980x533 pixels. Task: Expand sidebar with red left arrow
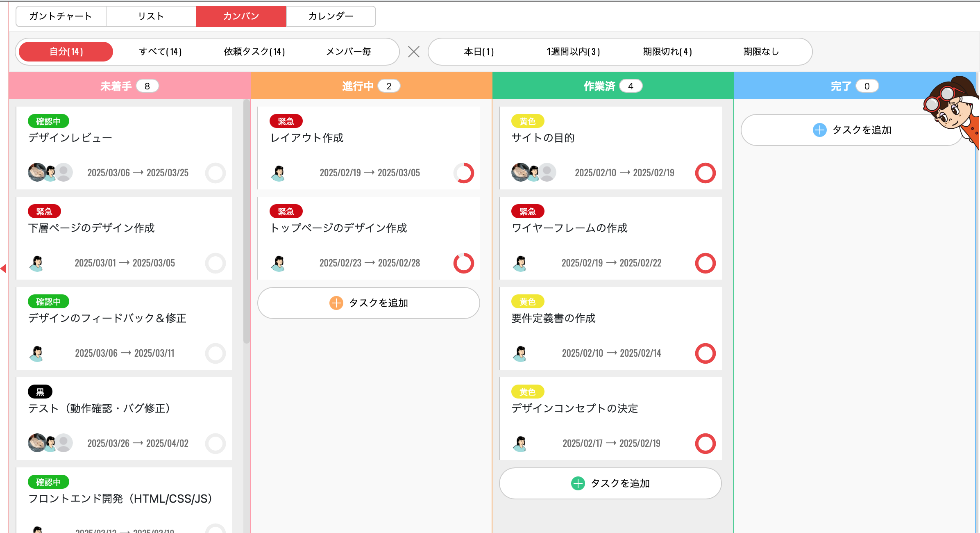[x=3, y=269]
